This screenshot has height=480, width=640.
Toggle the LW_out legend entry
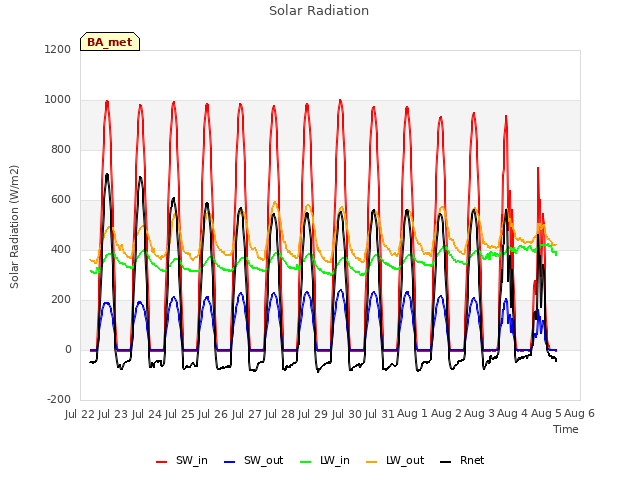395,460
